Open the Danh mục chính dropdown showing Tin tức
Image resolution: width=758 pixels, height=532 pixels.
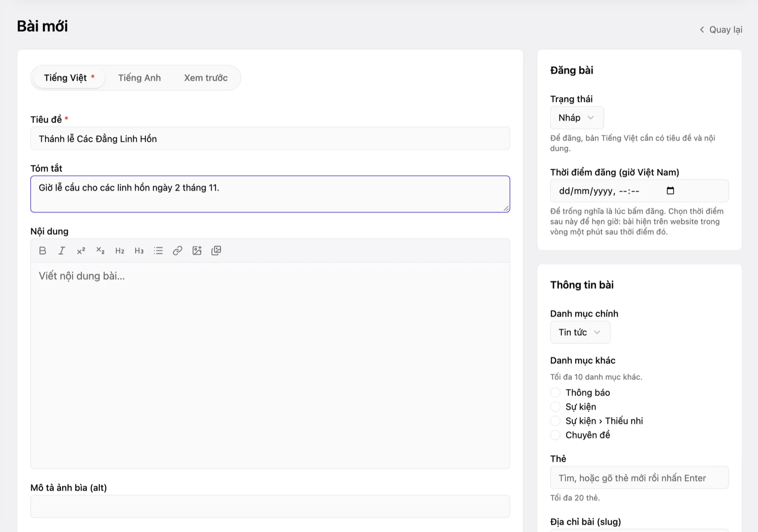(580, 332)
